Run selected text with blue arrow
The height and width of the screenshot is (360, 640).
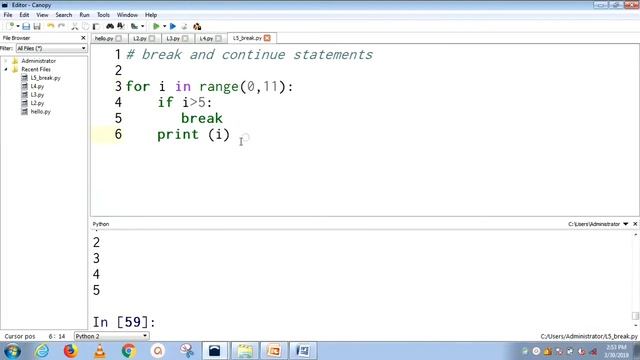pos(173,27)
